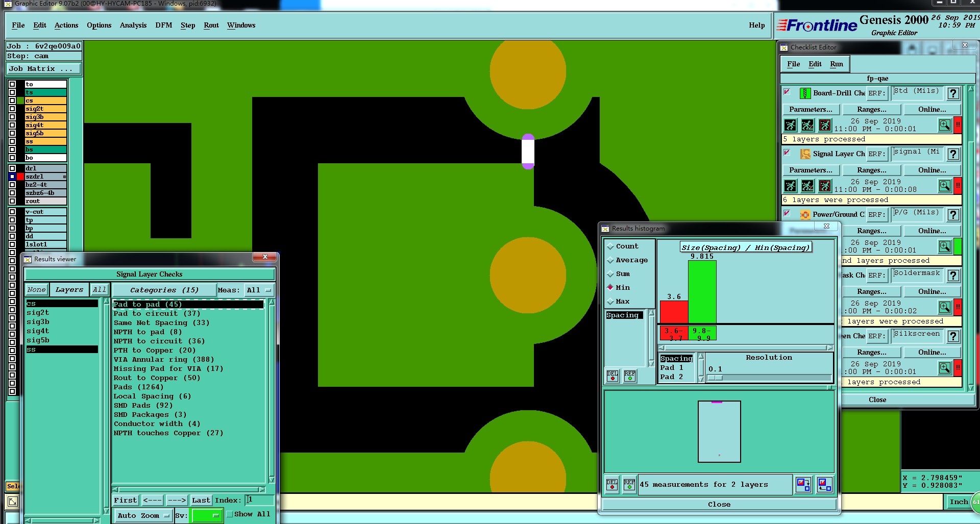Expand szdrl layer plus marker

64,177
